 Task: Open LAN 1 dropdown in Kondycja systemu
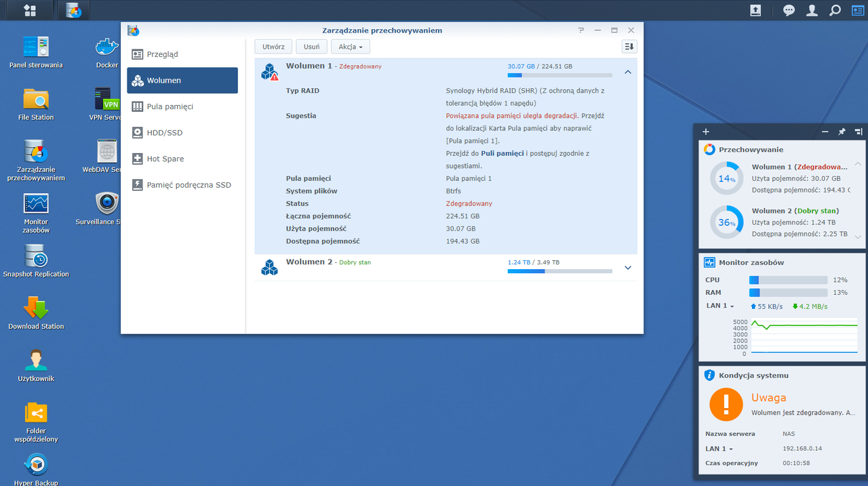coord(720,449)
